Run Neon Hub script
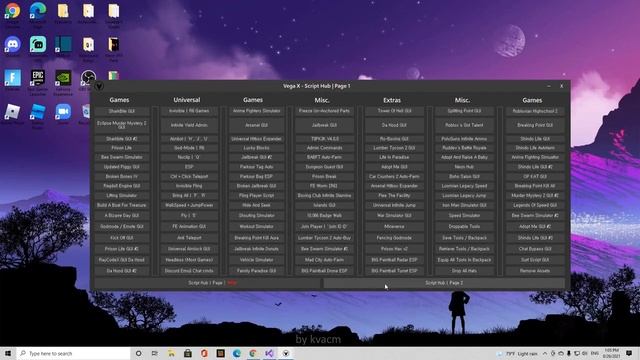 464,167
